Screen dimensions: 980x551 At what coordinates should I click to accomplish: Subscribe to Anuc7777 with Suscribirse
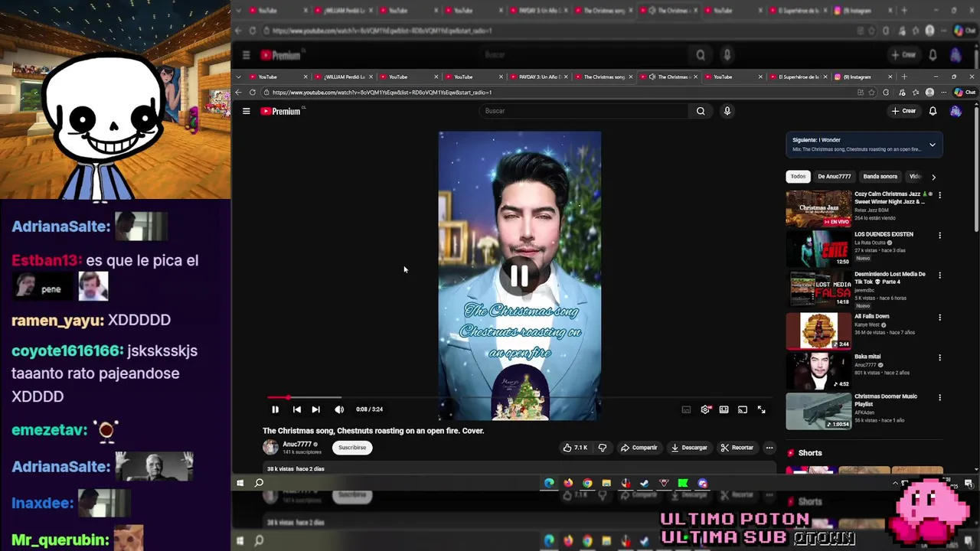tap(352, 448)
